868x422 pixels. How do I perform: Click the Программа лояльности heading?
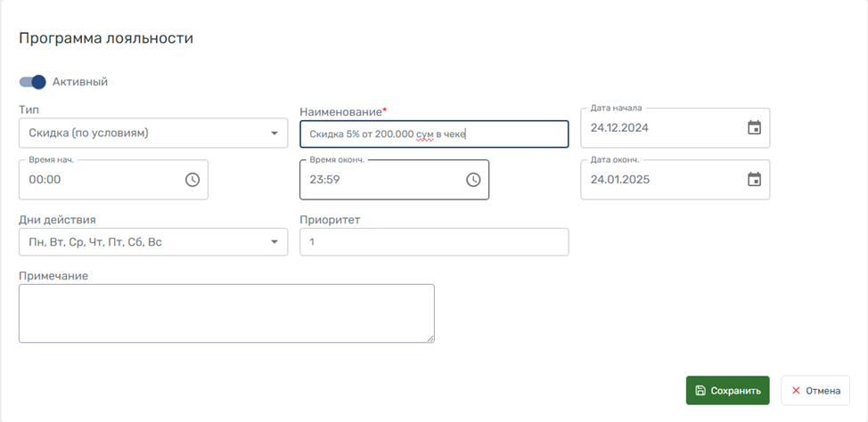[x=106, y=38]
